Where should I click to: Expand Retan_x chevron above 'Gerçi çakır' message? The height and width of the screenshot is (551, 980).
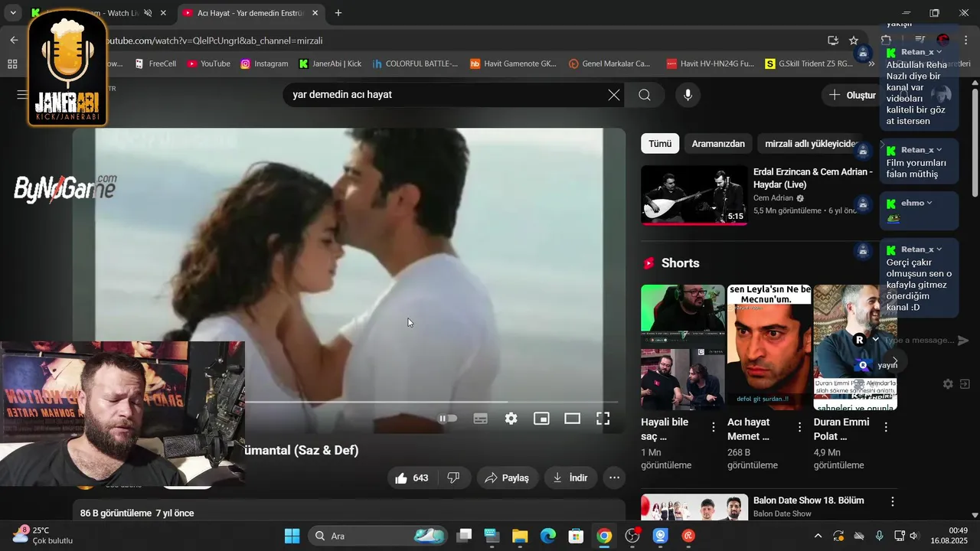pyautogui.click(x=939, y=249)
